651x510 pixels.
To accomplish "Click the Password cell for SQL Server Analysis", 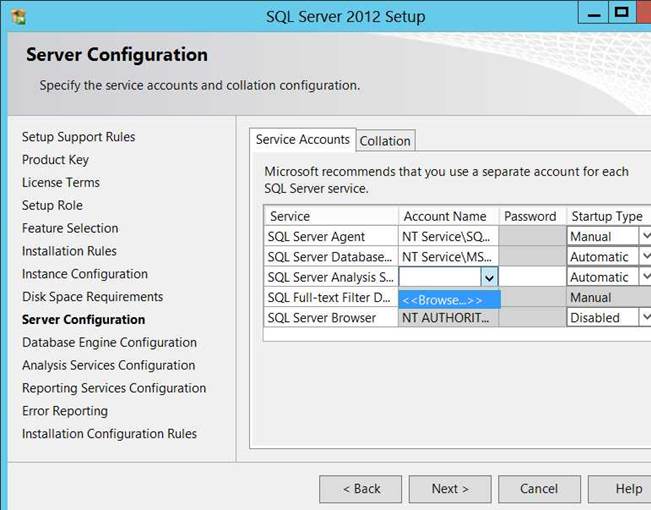I will 532,277.
